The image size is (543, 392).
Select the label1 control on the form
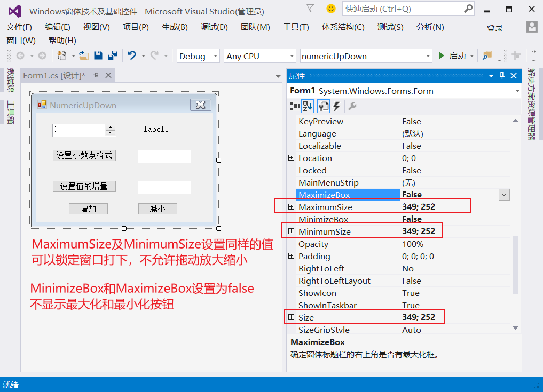point(156,129)
